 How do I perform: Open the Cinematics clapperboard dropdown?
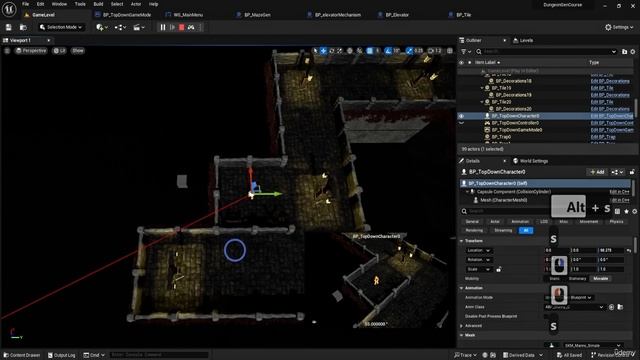[x=139, y=27]
